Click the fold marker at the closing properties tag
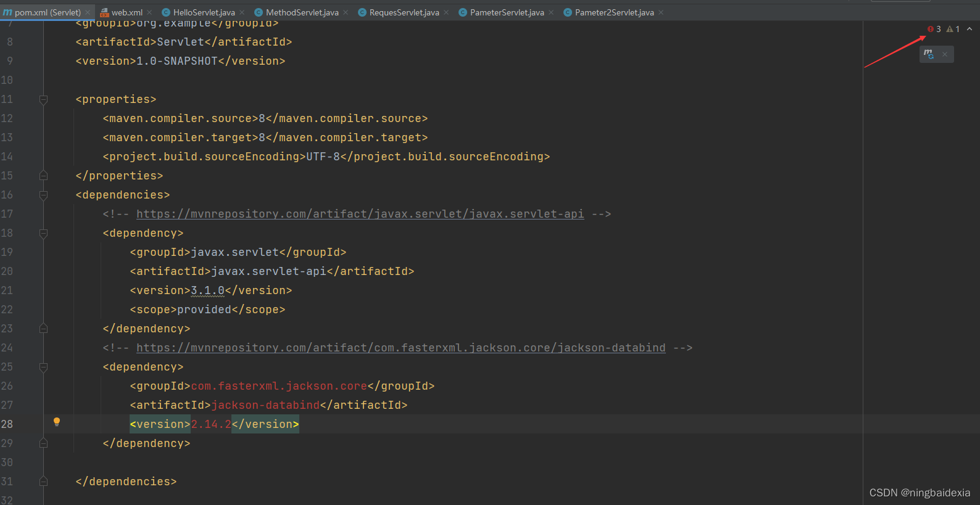 [x=43, y=176]
